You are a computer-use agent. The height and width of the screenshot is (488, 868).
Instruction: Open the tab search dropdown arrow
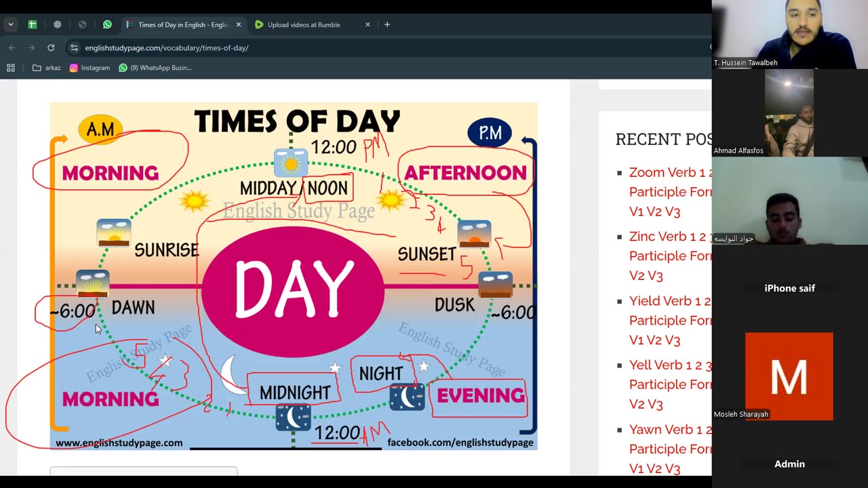point(10,24)
